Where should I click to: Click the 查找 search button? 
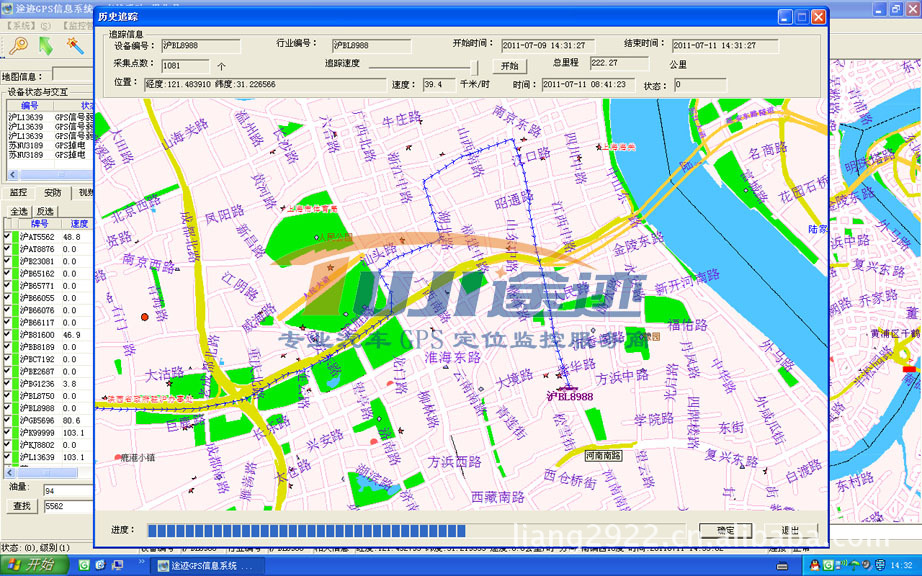coord(21,507)
